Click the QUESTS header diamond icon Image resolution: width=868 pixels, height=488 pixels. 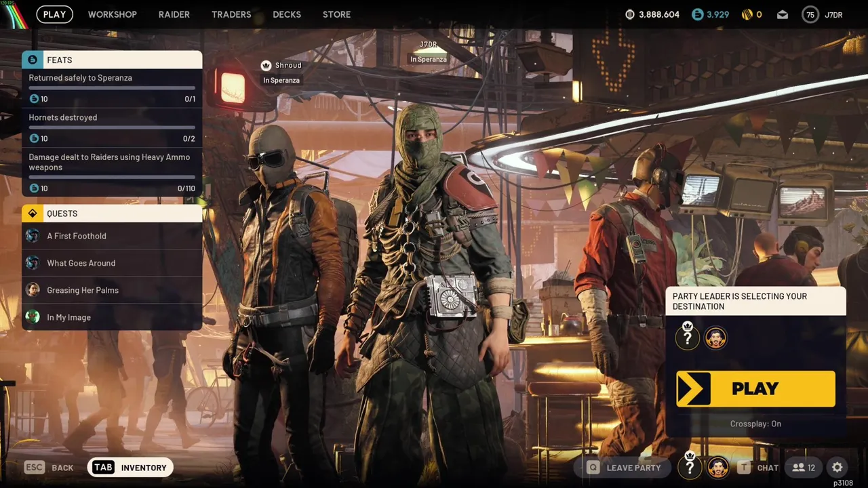coord(33,213)
